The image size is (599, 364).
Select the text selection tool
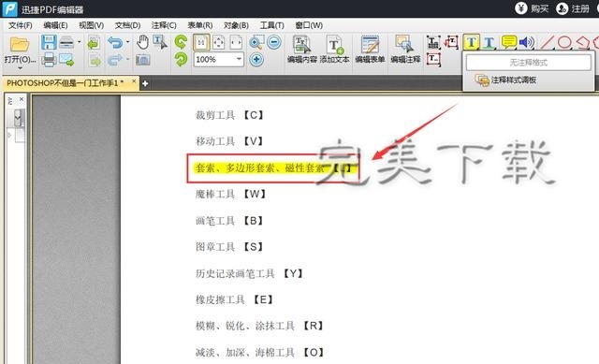coord(160,42)
